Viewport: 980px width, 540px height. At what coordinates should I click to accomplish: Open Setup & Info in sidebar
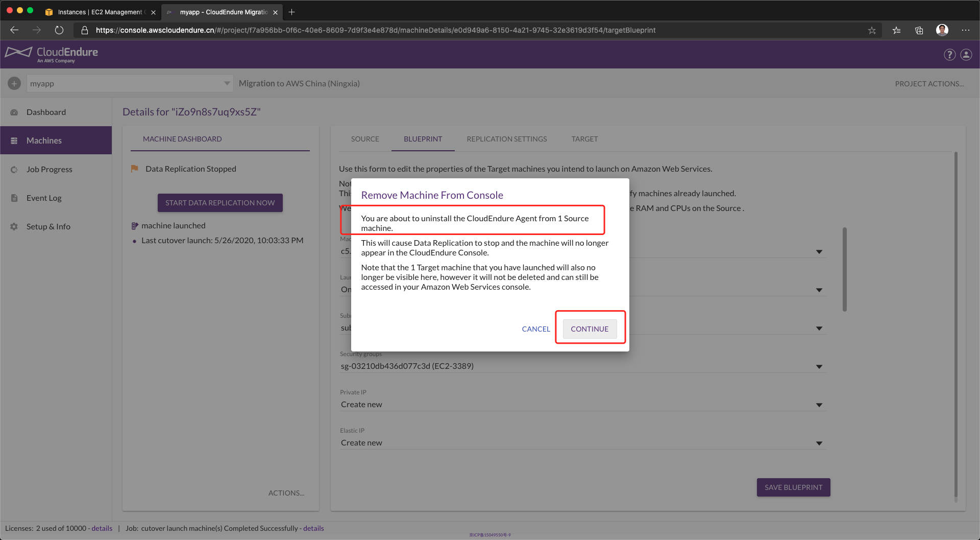coord(48,226)
